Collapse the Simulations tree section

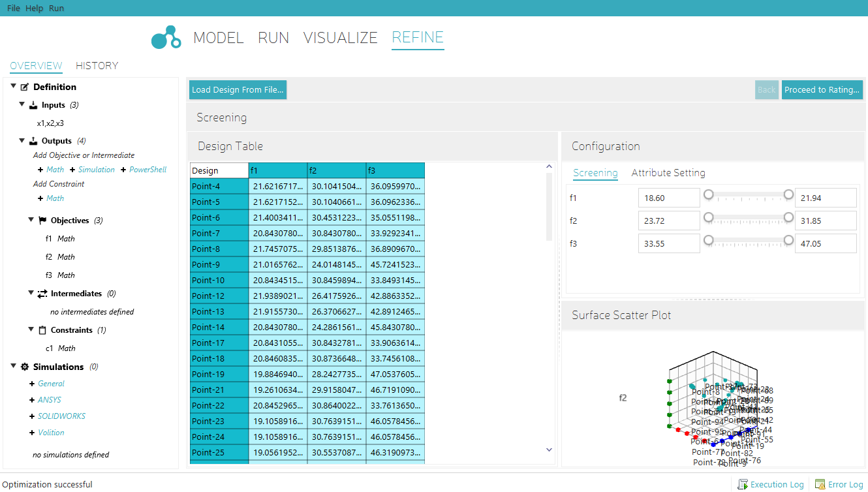click(14, 367)
